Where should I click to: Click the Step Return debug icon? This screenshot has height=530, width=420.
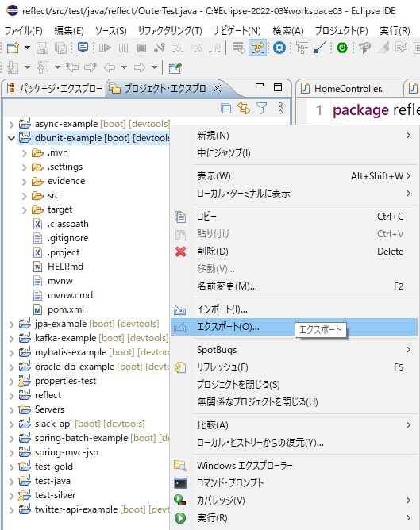[214, 48]
